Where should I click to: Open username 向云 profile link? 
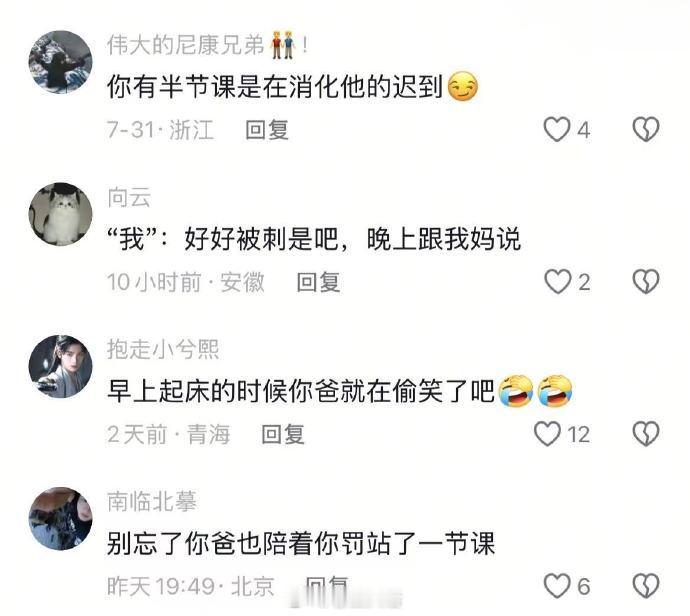[129, 197]
